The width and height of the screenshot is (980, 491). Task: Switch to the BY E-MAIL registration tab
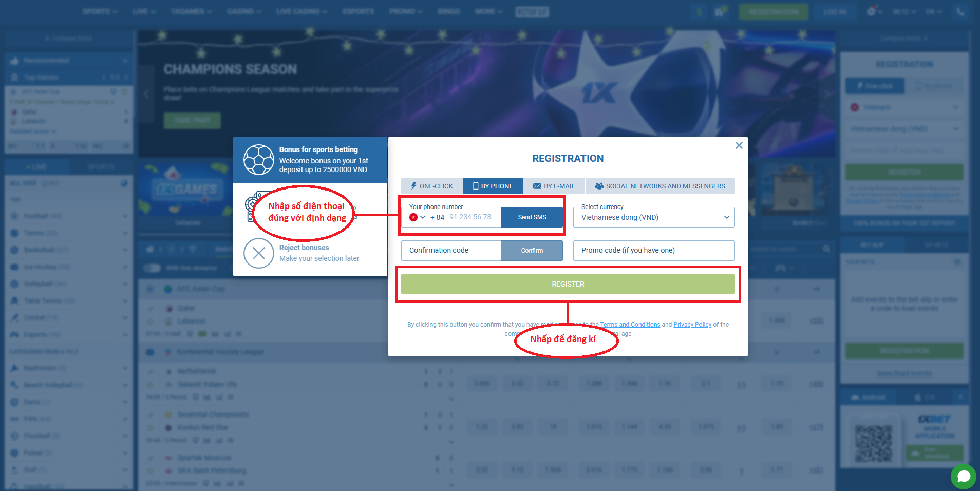(x=555, y=186)
